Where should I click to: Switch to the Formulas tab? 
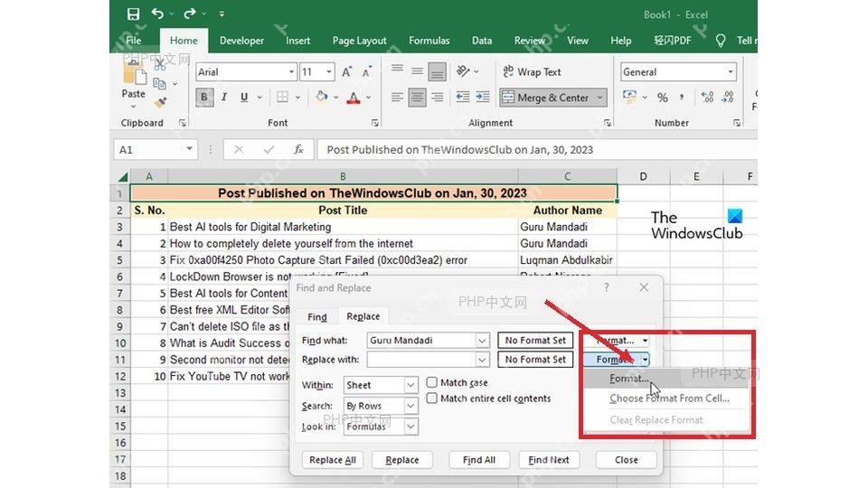click(429, 41)
